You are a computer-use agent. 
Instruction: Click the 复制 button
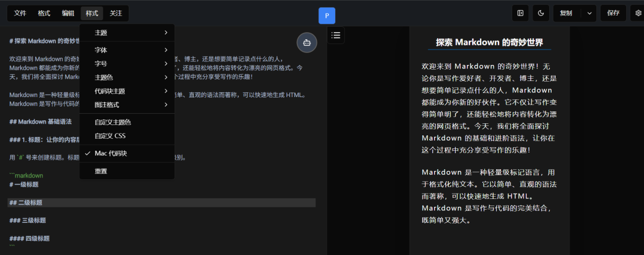(566, 13)
